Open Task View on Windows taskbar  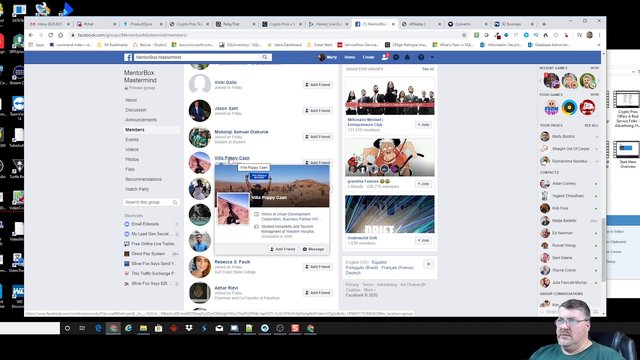[82, 328]
